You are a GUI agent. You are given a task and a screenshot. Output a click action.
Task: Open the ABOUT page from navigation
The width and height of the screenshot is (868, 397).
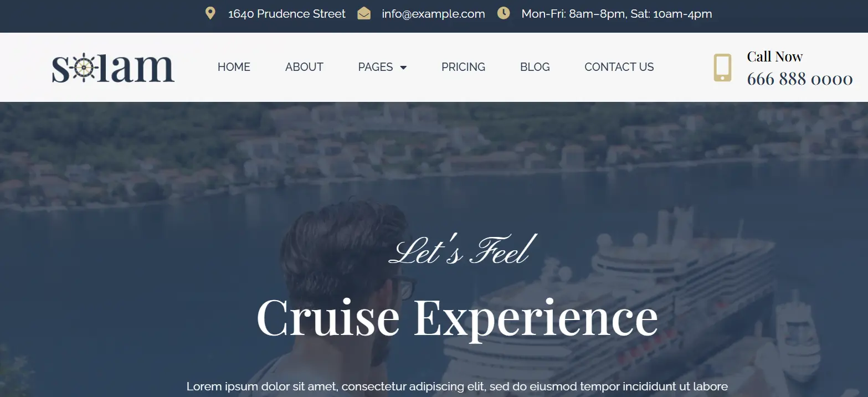(x=304, y=67)
